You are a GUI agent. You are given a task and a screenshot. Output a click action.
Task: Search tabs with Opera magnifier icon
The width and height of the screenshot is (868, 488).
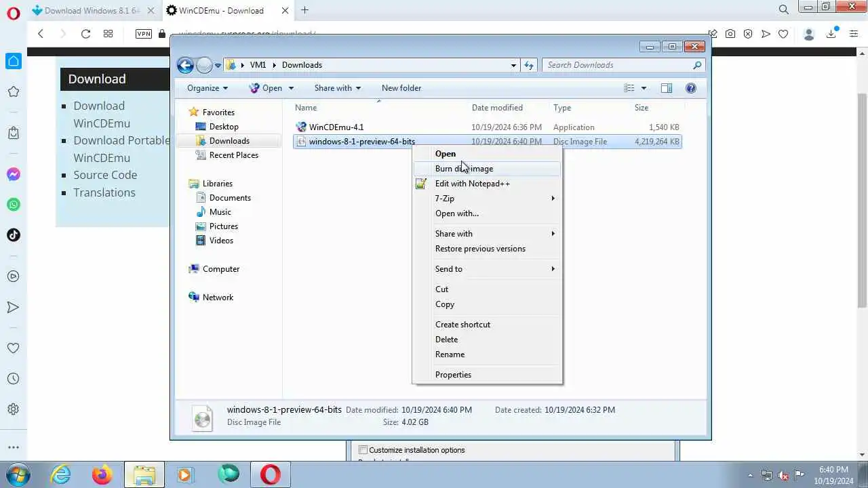point(784,10)
